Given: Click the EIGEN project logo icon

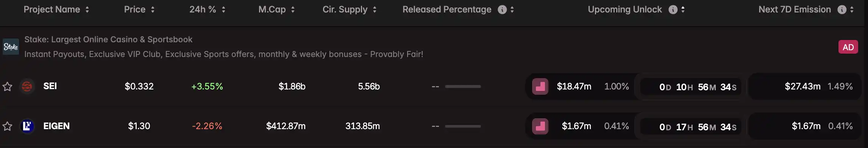Looking at the screenshot, I should pyautogui.click(x=27, y=126).
